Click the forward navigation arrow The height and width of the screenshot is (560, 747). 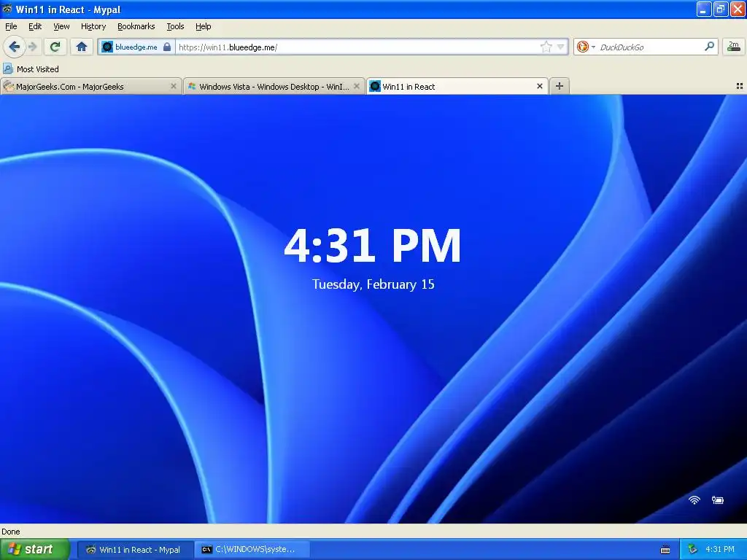(x=33, y=47)
